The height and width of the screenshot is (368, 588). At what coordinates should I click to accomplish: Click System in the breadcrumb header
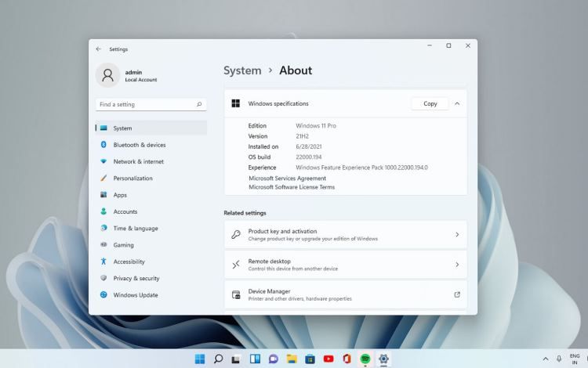click(242, 70)
